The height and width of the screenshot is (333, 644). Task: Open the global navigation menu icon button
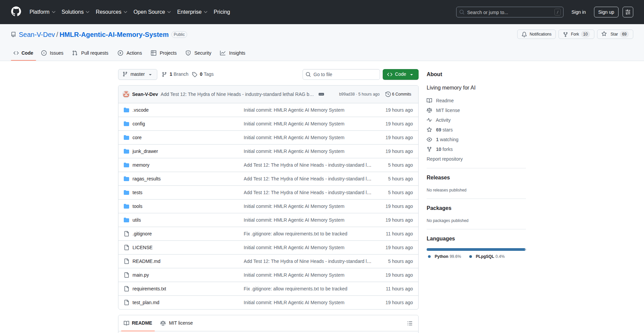click(628, 12)
